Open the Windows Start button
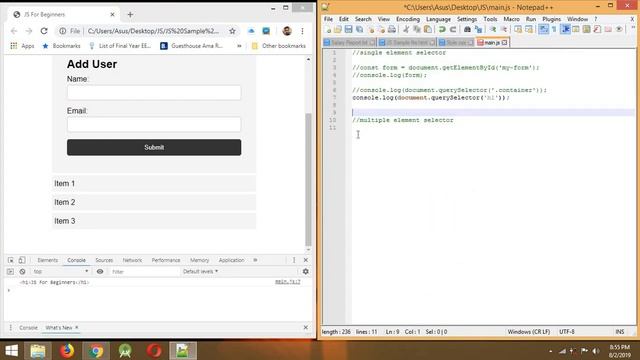 tap(11, 351)
